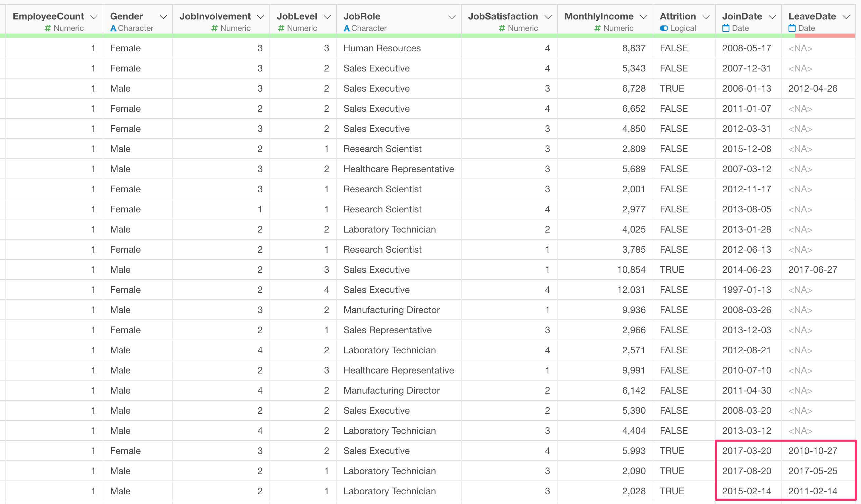Screen dimensions: 861x504
Task: Click the calendar icon under LeaveDate
Action: click(x=792, y=28)
